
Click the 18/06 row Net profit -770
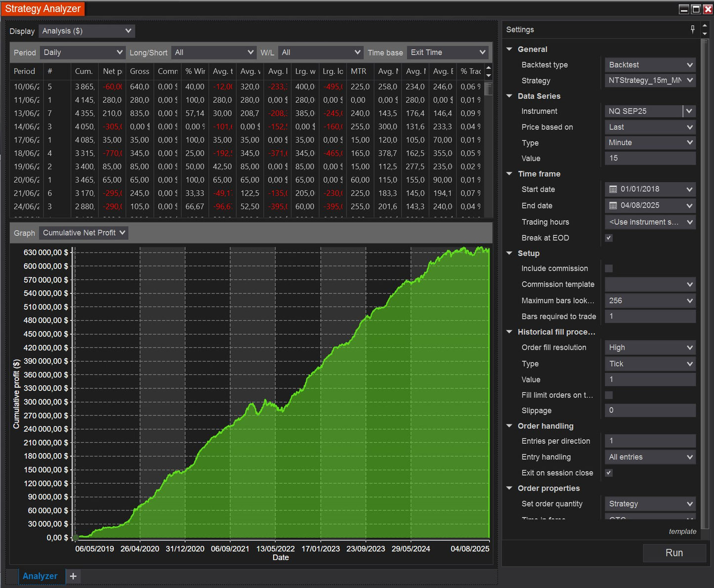click(113, 153)
